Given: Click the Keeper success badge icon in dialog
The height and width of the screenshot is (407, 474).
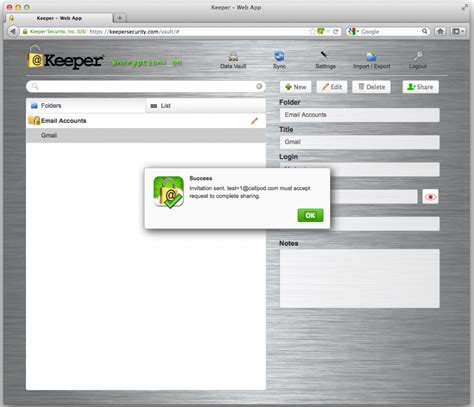Looking at the screenshot, I should [168, 192].
